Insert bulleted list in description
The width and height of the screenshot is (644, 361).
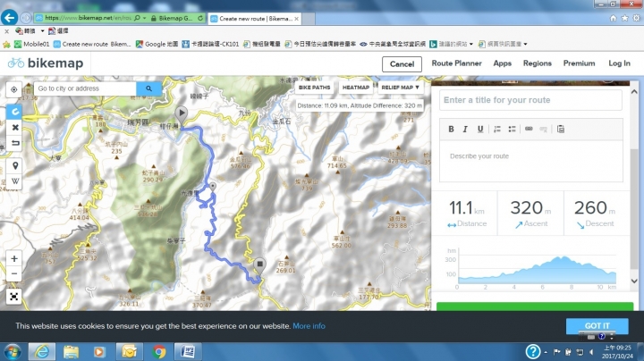tap(512, 130)
